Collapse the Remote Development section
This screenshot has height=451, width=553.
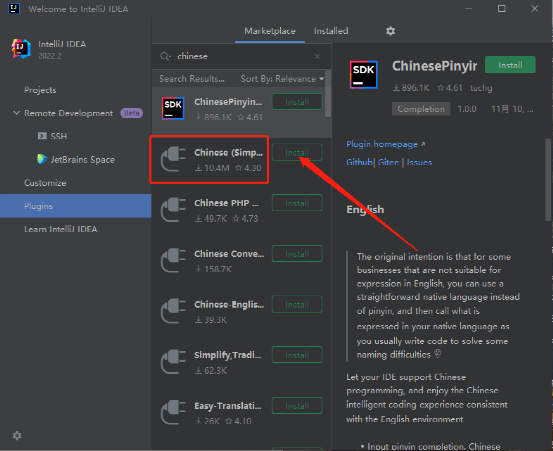pyautogui.click(x=16, y=113)
